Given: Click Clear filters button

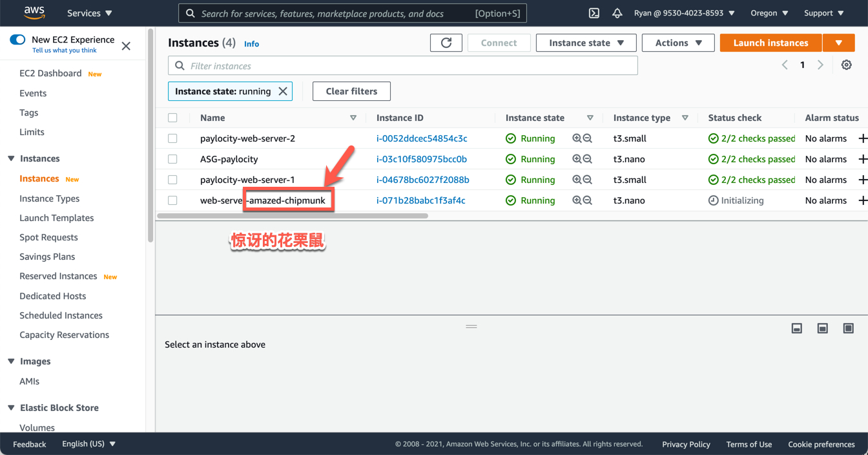Looking at the screenshot, I should pyautogui.click(x=351, y=91).
